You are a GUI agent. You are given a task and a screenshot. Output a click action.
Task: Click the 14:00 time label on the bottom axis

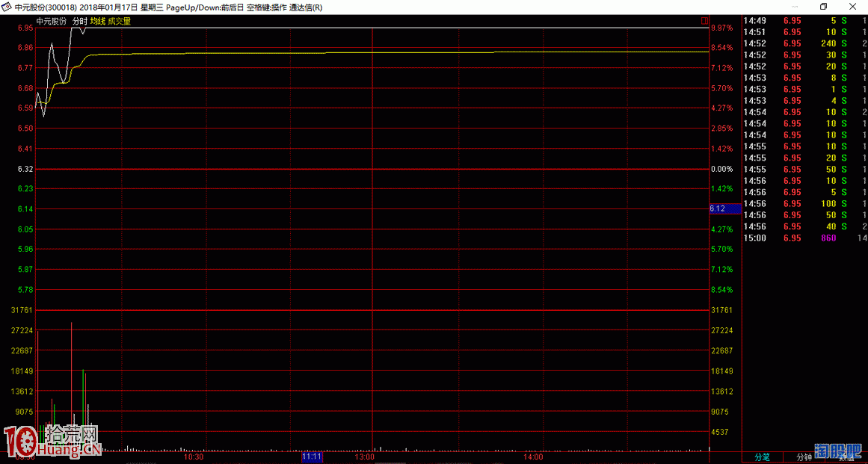(x=534, y=457)
